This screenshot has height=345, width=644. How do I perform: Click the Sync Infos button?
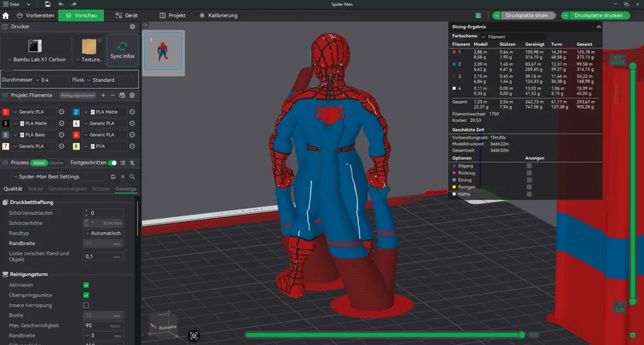(x=122, y=50)
